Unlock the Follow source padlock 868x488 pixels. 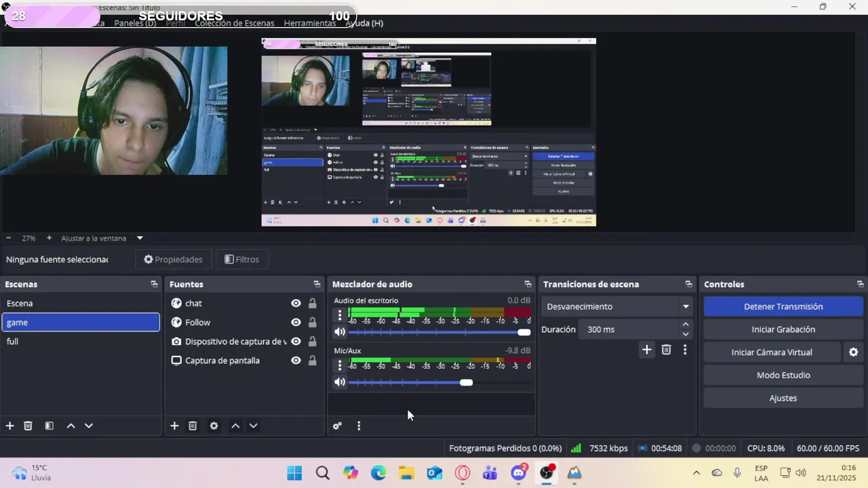point(313,322)
